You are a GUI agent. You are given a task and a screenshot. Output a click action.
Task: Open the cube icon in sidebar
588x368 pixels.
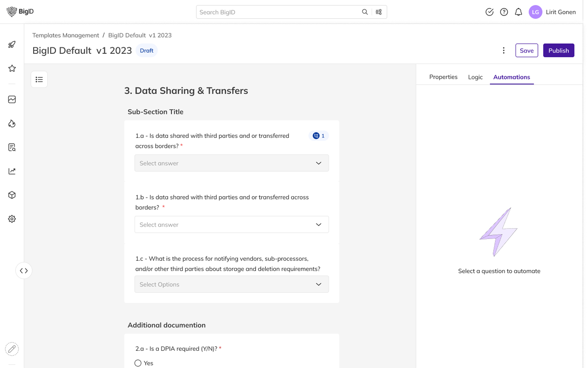pyautogui.click(x=12, y=195)
